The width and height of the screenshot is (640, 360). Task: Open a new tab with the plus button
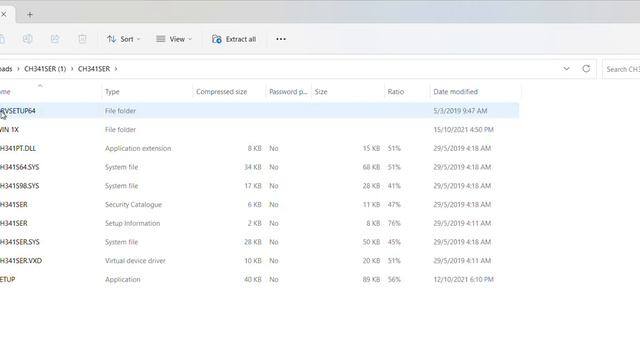point(30,15)
